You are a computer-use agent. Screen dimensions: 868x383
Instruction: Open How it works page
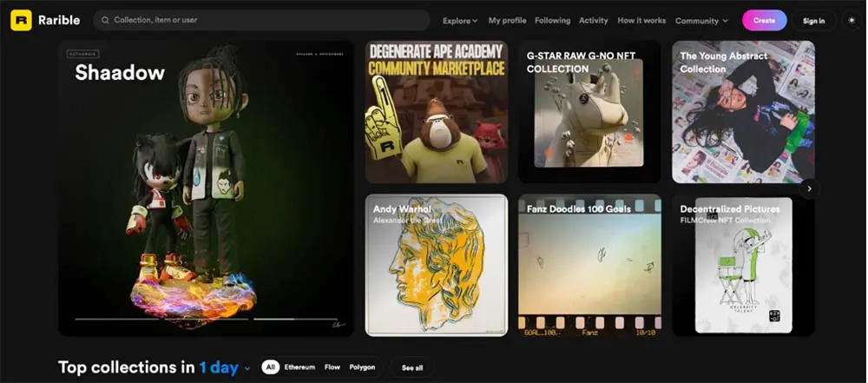[641, 20]
